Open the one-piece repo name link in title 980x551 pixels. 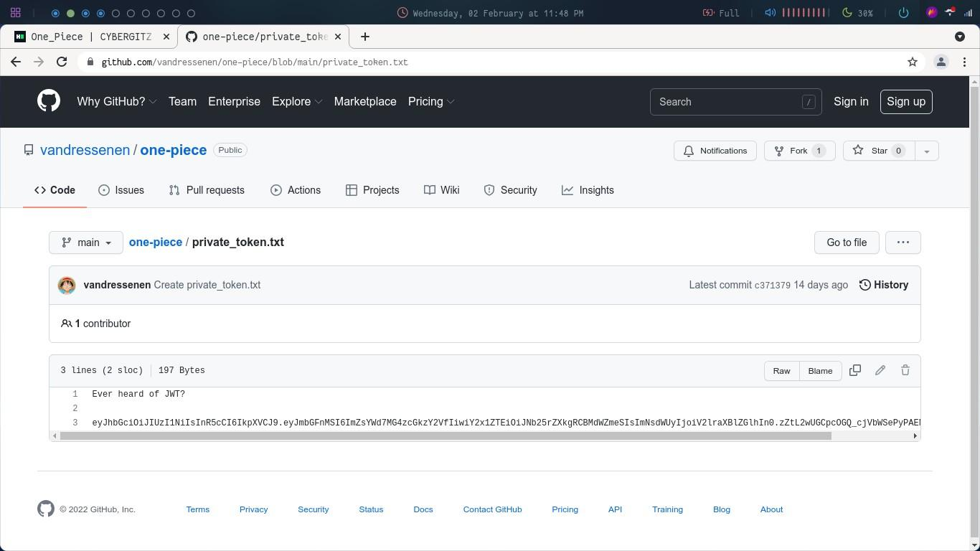174,150
